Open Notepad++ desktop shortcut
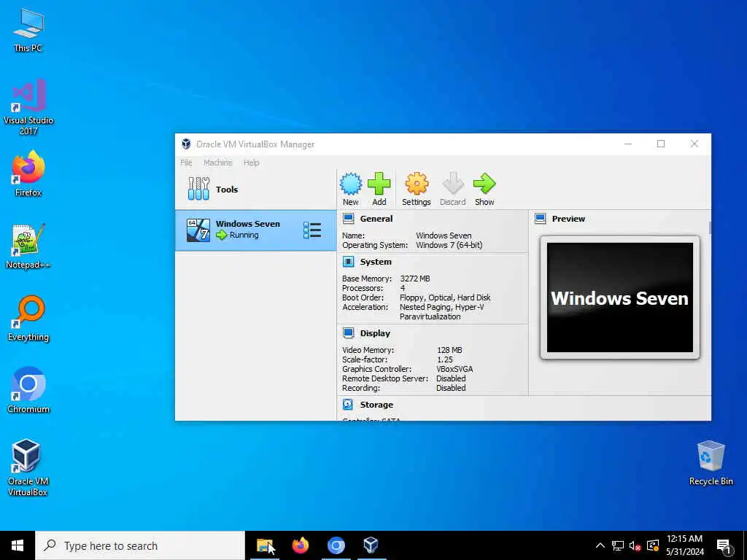Viewport: 747px width, 560px height. click(x=28, y=246)
